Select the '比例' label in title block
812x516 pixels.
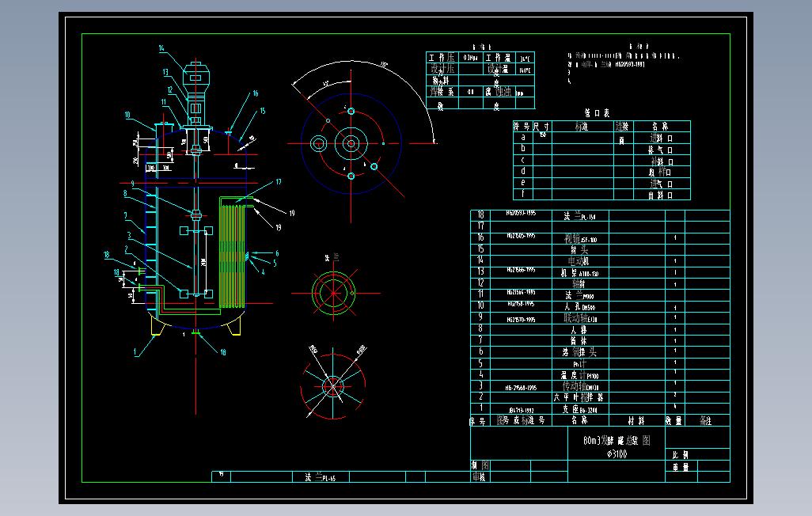click(681, 455)
